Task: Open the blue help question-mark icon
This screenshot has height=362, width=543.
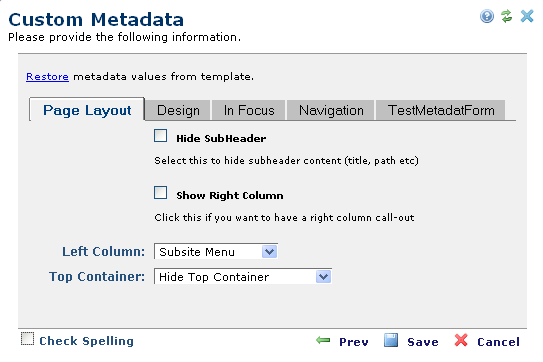Action: tap(487, 16)
